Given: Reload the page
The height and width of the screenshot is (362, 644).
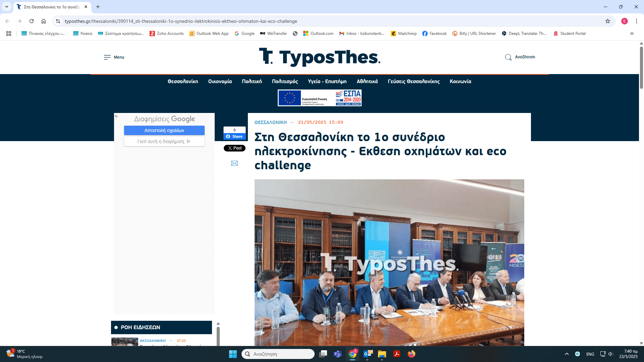Looking at the screenshot, I should (32, 21).
